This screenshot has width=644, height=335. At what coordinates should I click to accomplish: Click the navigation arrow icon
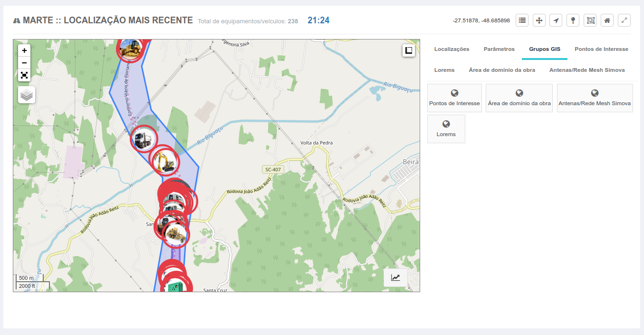pos(556,20)
